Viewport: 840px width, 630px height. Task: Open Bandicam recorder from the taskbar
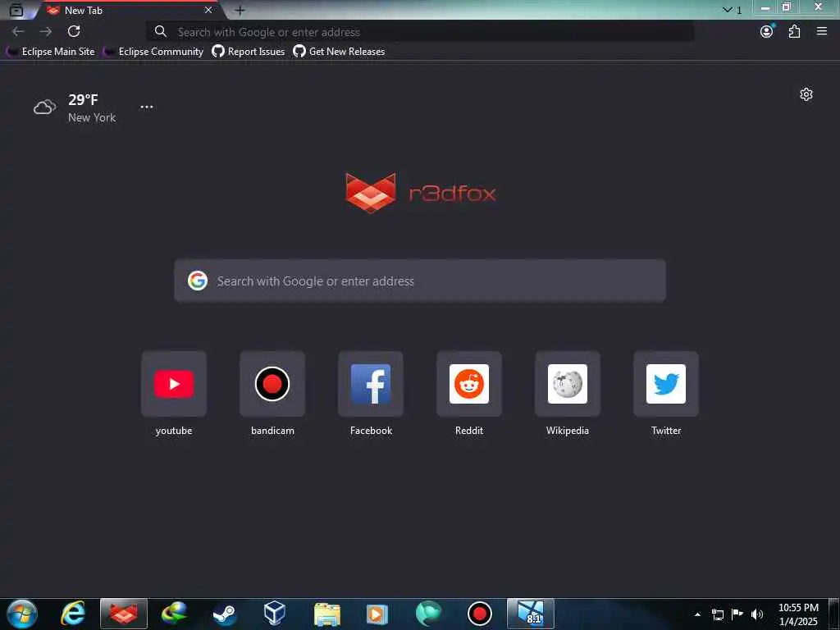[x=479, y=614]
